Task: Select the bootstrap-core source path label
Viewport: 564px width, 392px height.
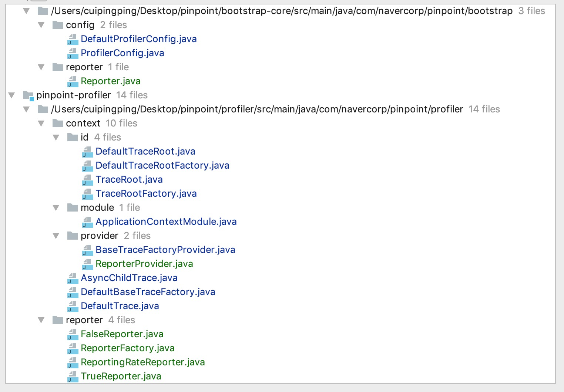Action: pyautogui.click(x=282, y=11)
